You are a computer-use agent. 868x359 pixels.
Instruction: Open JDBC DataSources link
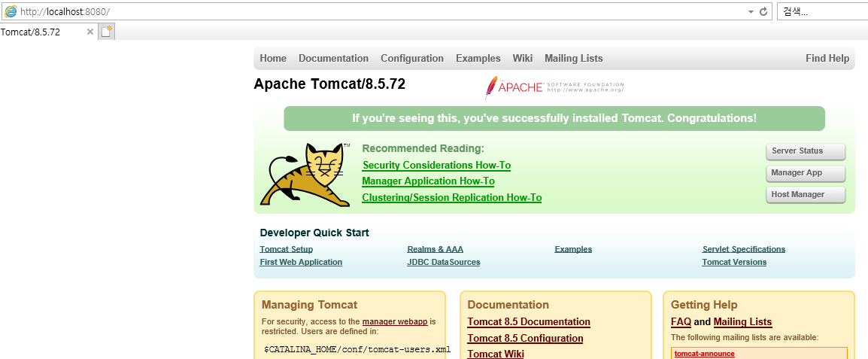pos(444,262)
